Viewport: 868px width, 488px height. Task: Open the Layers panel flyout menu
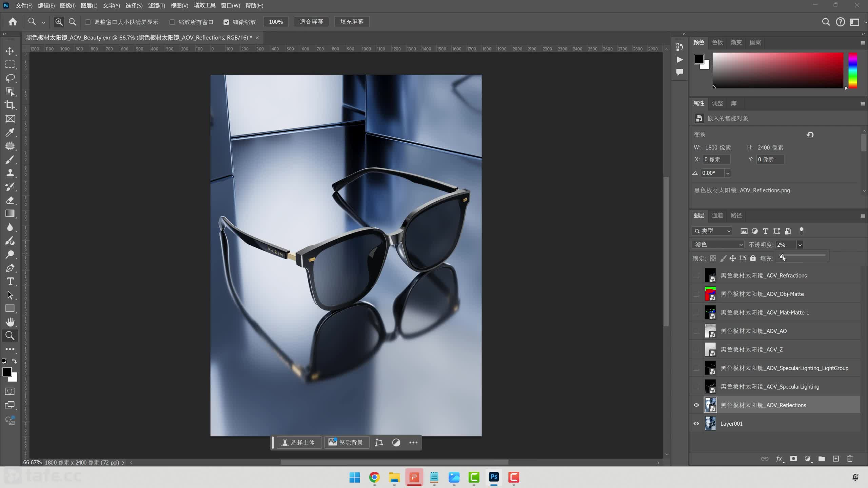[x=863, y=216]
